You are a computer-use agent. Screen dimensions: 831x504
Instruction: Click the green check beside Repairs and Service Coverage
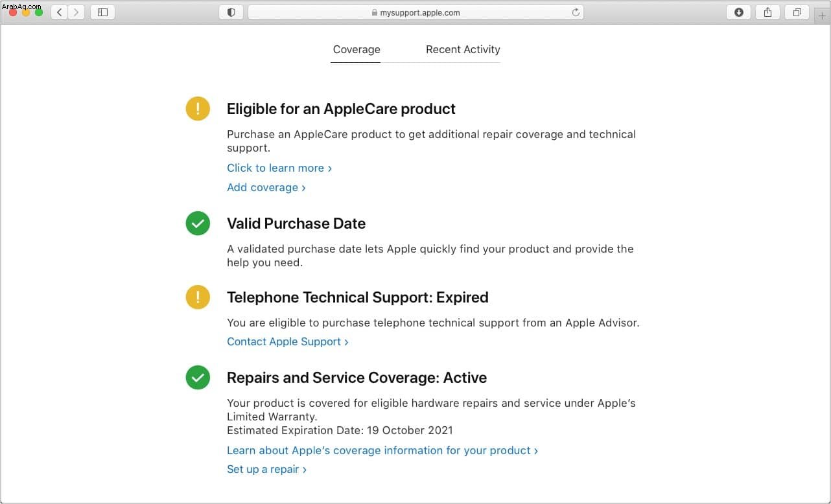tap(198, 377)
